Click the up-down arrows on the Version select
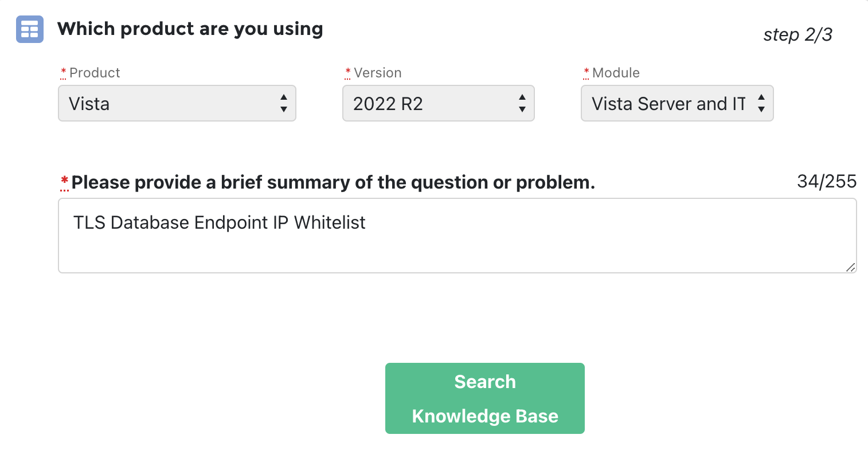868x462 pixels. [522, 104]
